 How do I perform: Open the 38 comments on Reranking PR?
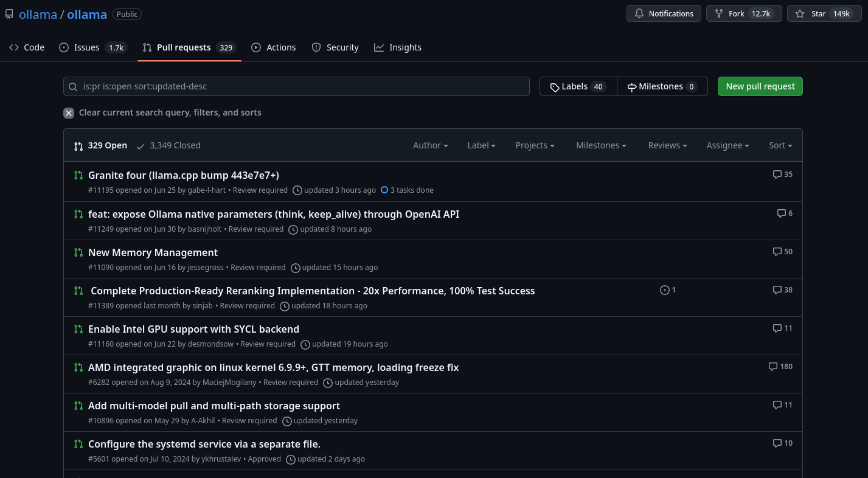click(x=783, y=290)
